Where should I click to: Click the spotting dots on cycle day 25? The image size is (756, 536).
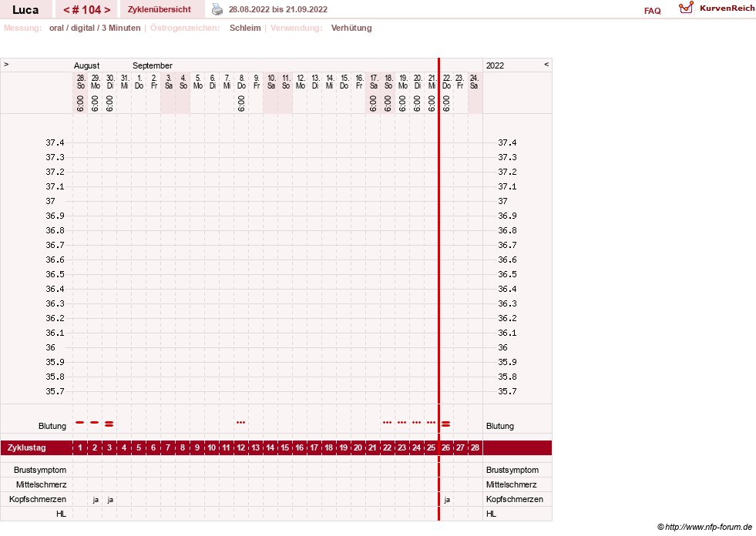(431, 422)
